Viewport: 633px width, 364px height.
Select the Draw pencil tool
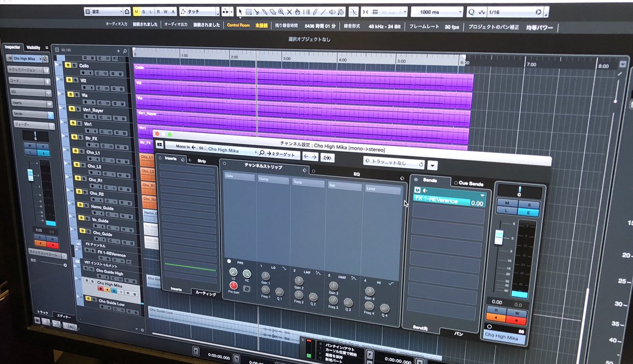tap(315, 12)
